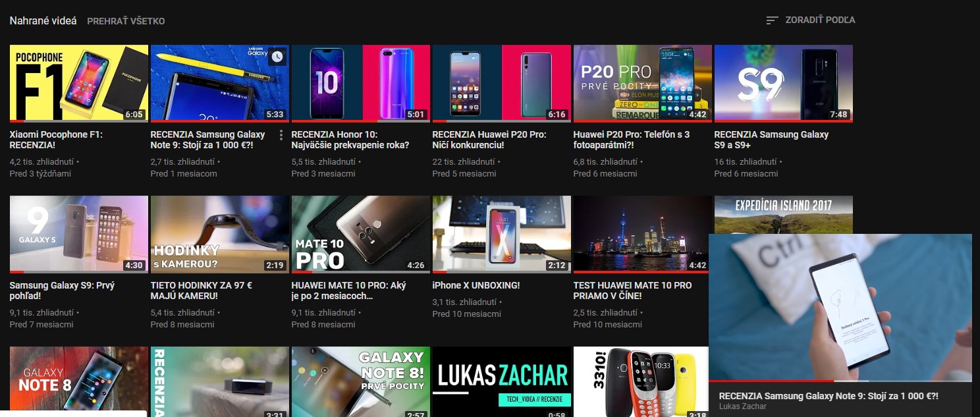Click '22 tis. zhliadnutí' view count text
980x417 pixels.
click(x=464, y=162)
